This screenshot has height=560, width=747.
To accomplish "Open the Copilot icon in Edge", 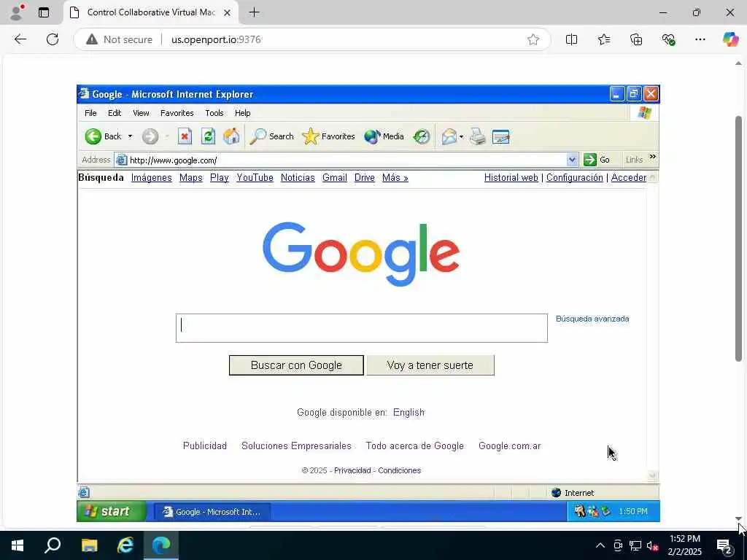I will click(730, 39).
